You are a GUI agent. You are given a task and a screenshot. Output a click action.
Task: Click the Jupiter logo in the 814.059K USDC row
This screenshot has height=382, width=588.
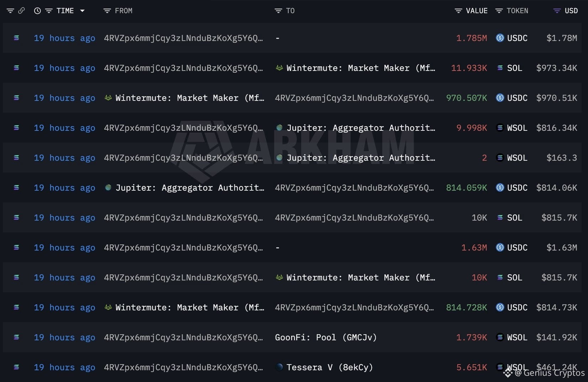108,187
